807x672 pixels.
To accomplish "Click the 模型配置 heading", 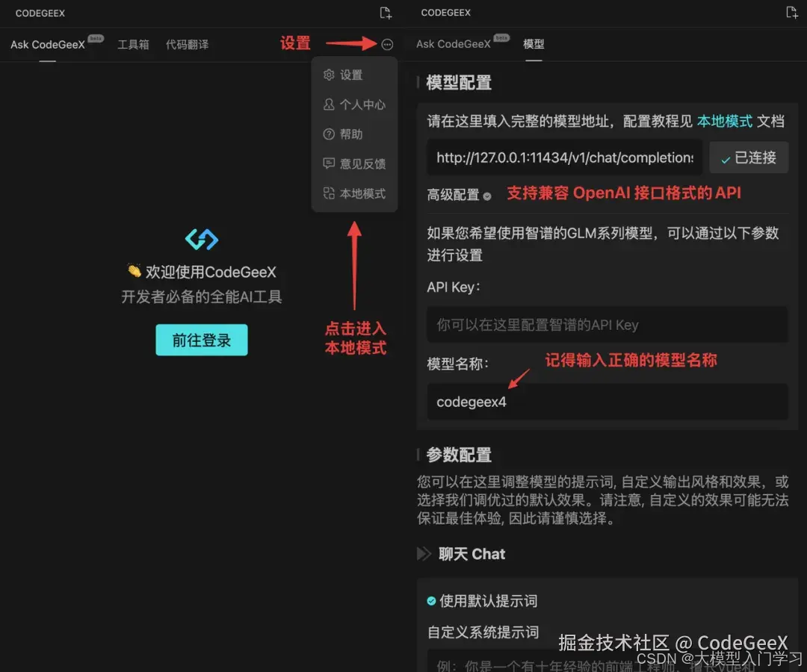I will pos(459,83).
